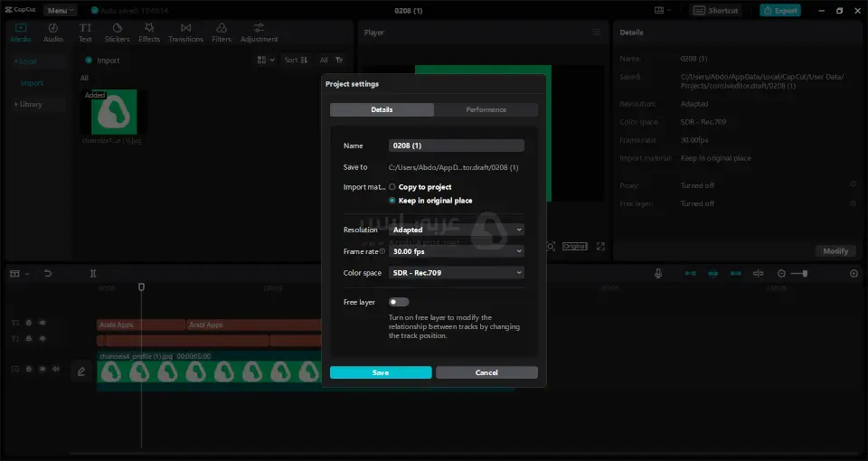The width and height of the screenshot is (868, 461).
Task: Click the player hamburger menu icon
Action: (x=596, y=33)
